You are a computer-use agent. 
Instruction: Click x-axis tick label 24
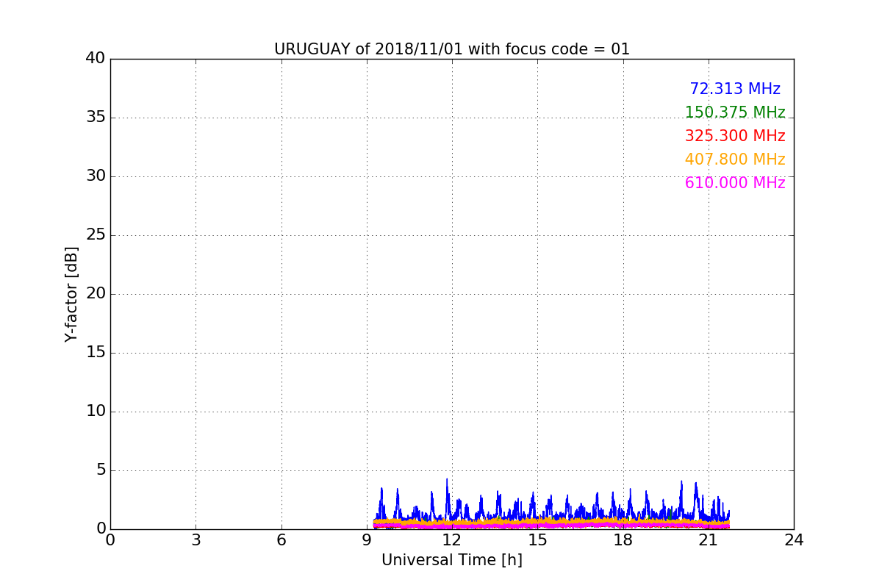click(794, 540)
